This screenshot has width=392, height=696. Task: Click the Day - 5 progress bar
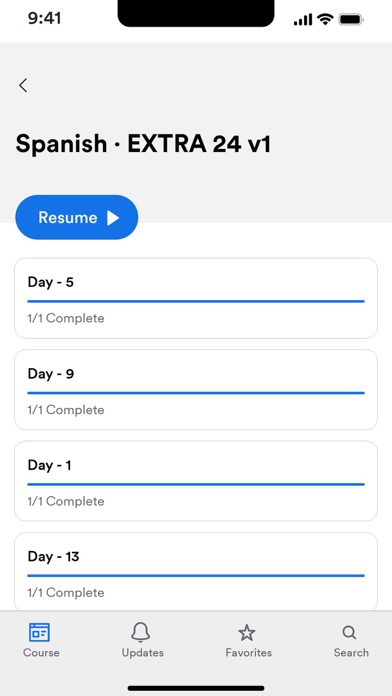196,301
